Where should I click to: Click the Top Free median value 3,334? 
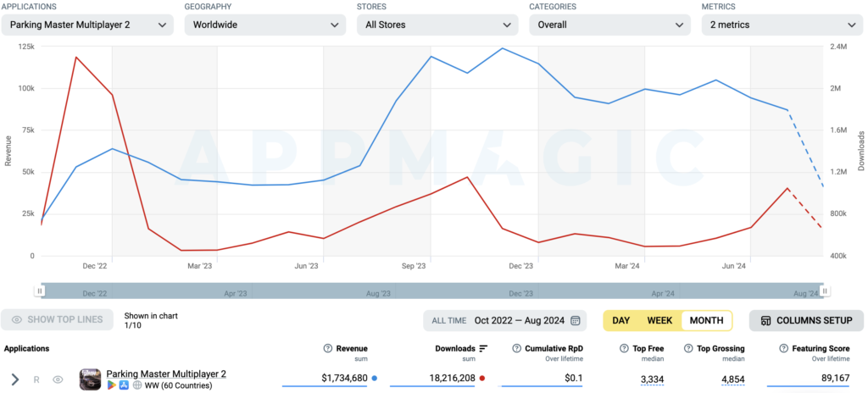click(652, 379)
